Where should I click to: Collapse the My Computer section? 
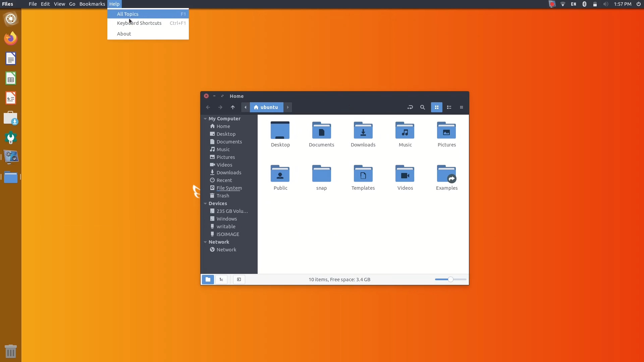tap(205, 119)
